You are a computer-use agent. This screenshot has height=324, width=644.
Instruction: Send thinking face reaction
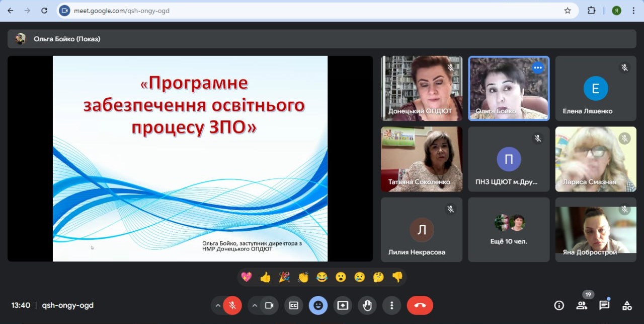click(378, 277)
